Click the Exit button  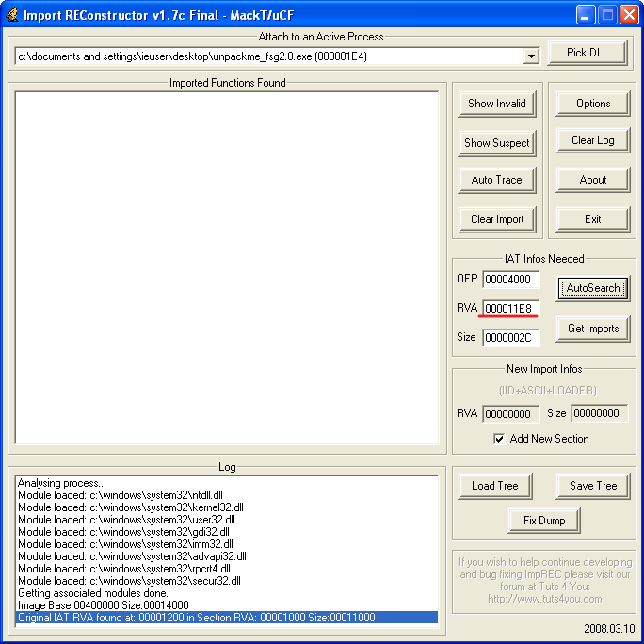coord(593,219)
